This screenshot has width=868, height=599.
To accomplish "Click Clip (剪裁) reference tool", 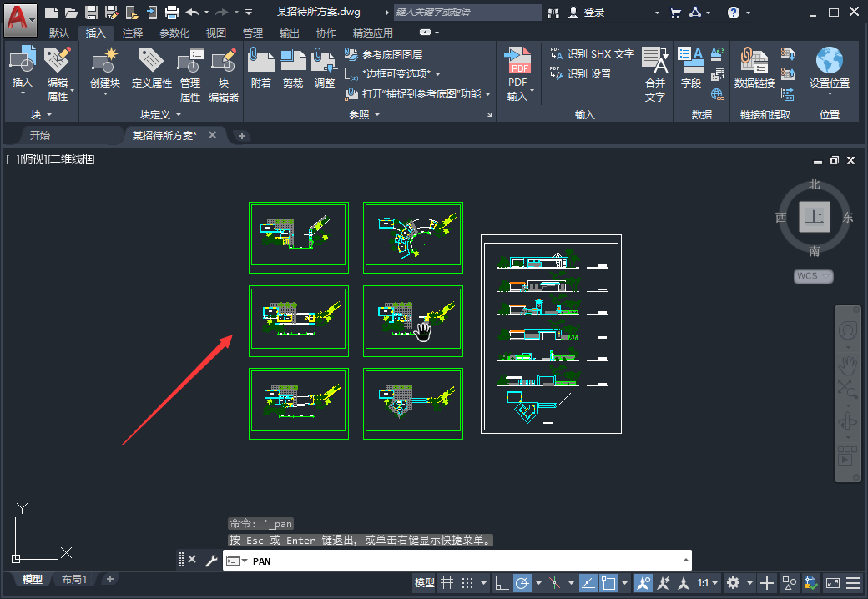I will click(293, 68).
